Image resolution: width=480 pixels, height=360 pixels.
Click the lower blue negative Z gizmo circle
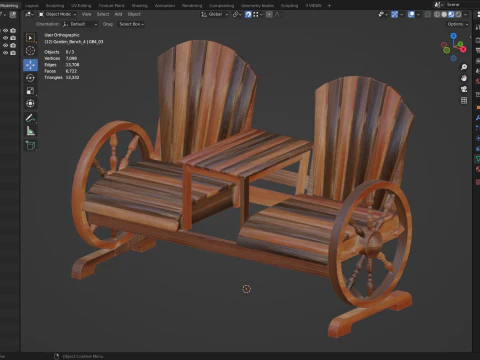[454, 58]
